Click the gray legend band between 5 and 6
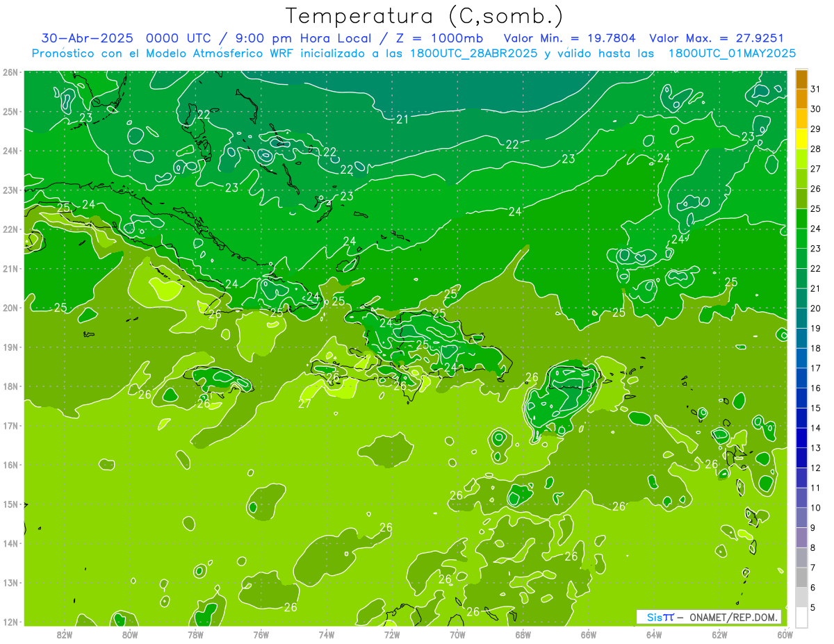This screenshot has width=834, height=644. pyautogui.click(x=801, y=597)
